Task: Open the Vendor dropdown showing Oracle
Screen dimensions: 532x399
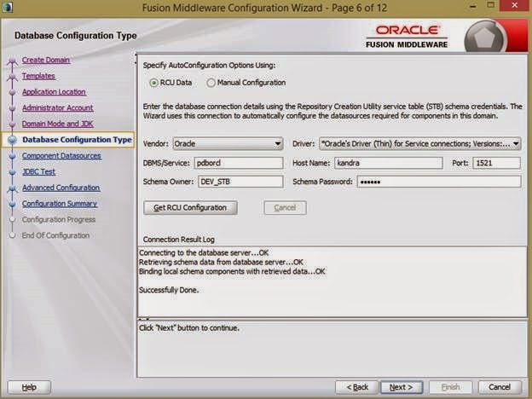Action: click(228, 144)
